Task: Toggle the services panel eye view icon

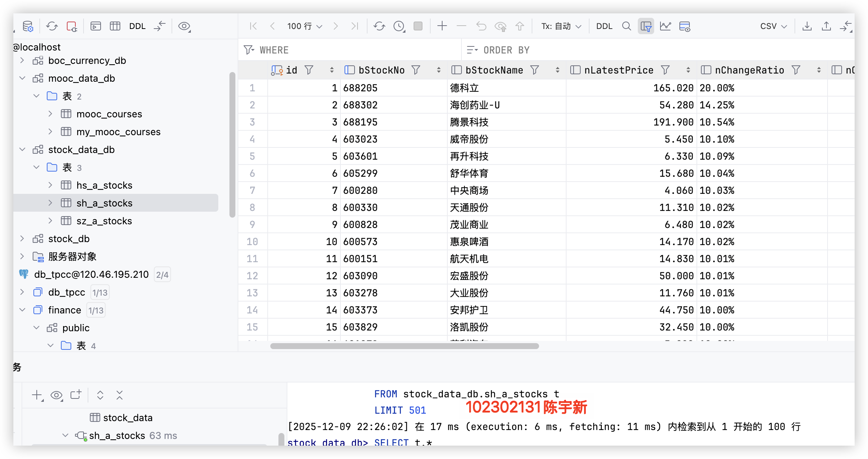Action: (56, 395)
